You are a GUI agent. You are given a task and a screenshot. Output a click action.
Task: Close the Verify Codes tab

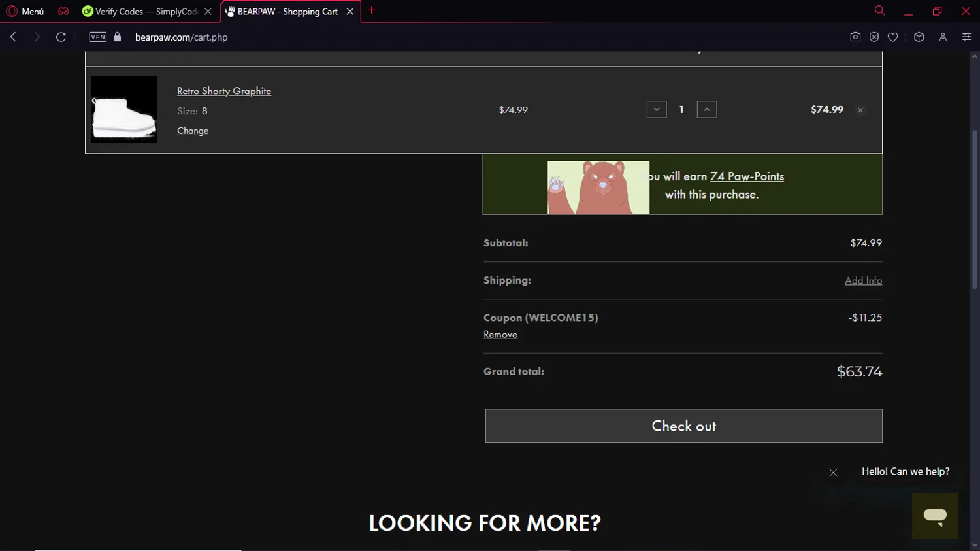[x=208, y=11]
